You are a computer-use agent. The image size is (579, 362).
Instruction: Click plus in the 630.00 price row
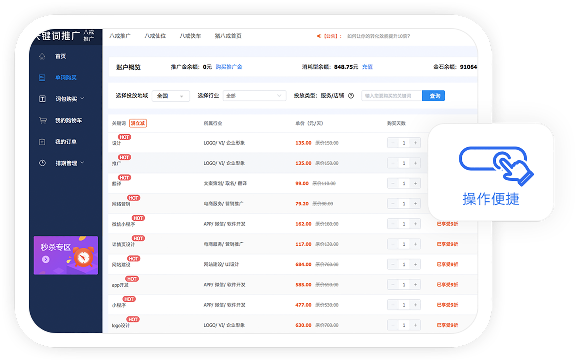[415, 325]
